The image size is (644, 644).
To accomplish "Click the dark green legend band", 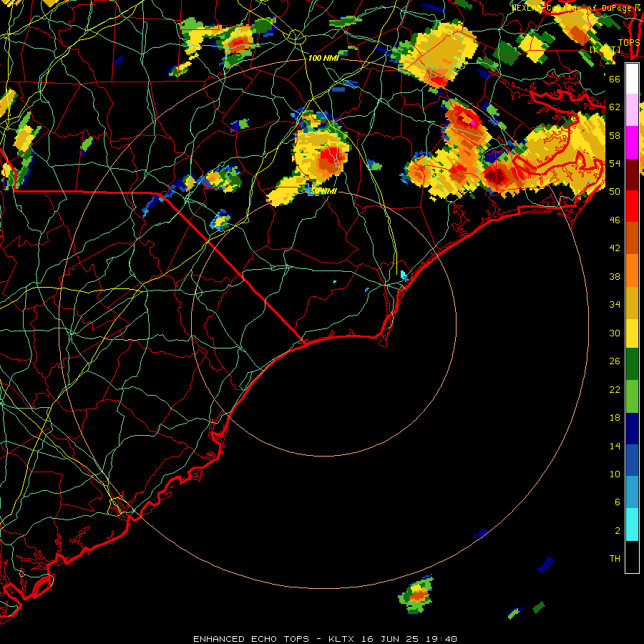I will tap(632, 364).
